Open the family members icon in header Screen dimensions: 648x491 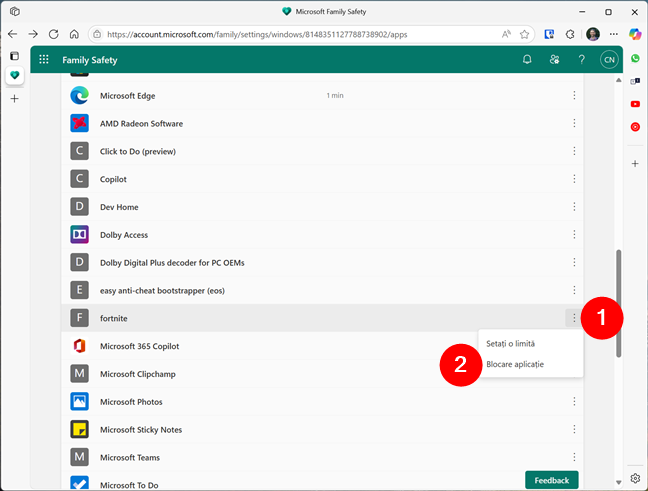click(554, 60)
